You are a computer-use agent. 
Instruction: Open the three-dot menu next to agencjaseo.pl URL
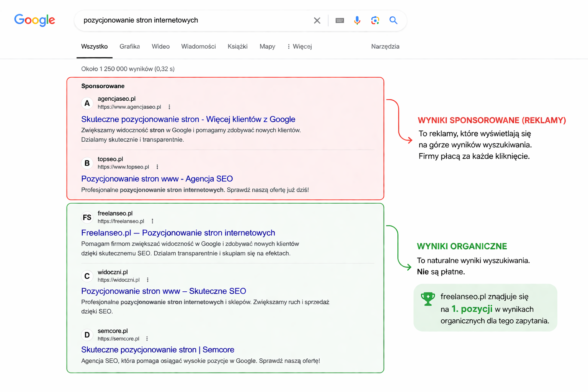[x=169, y=107]
